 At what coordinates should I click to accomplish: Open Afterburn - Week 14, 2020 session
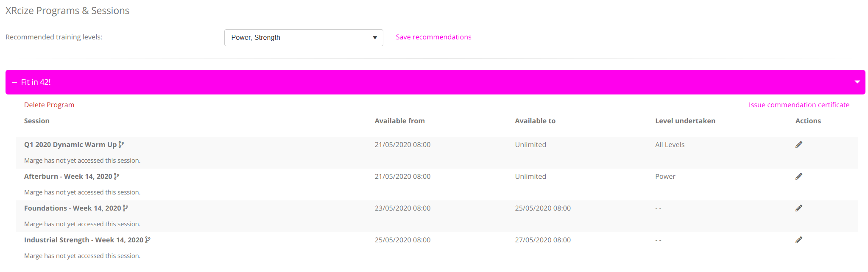[68, 176]
